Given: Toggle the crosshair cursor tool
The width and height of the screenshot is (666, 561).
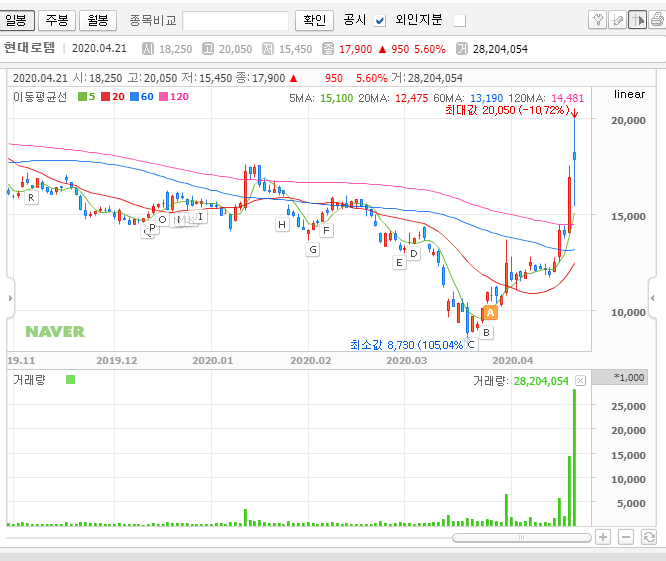Looking at the screenshot, I should 638,20.
